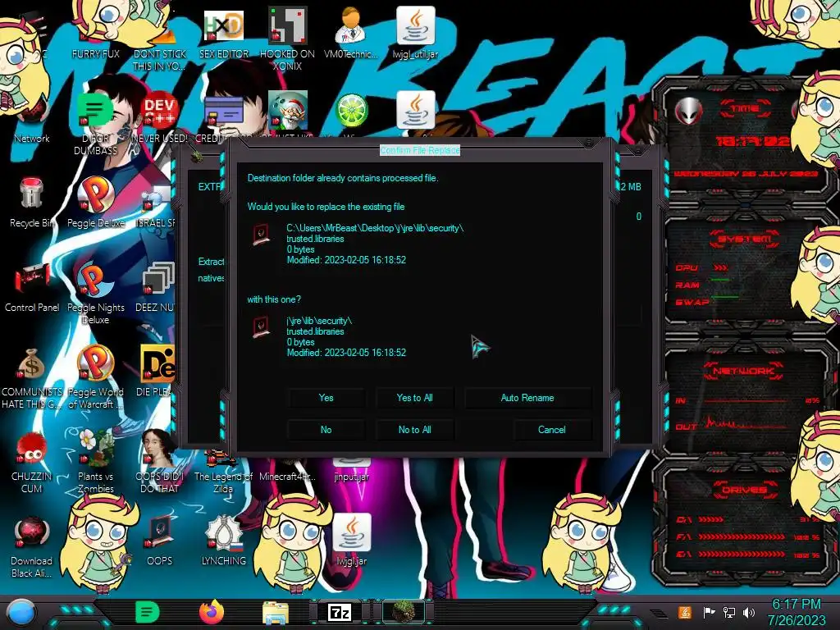The image size is (840, 630).
Task: Open the taskbar clock showing 6:17 PM
Action: (797, 612)
